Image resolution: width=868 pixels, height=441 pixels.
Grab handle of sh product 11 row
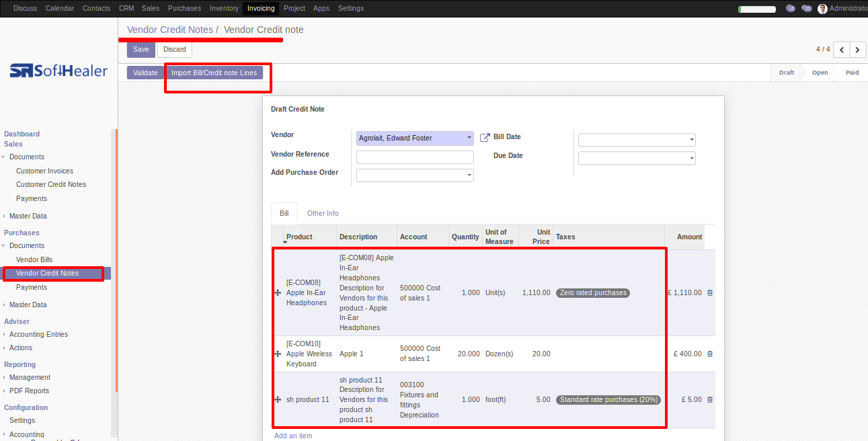(278, 400)
